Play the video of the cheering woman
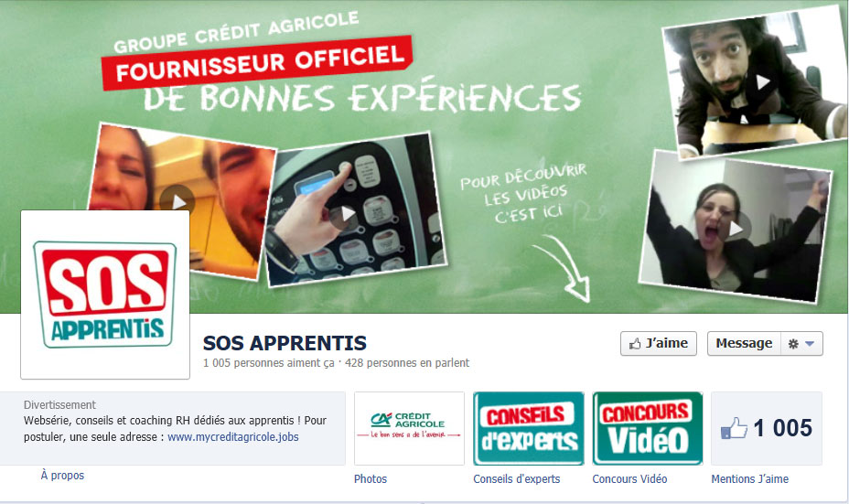The width and height of the screenshot is (849, 504). pyautogui.click(x=736, y=229)
